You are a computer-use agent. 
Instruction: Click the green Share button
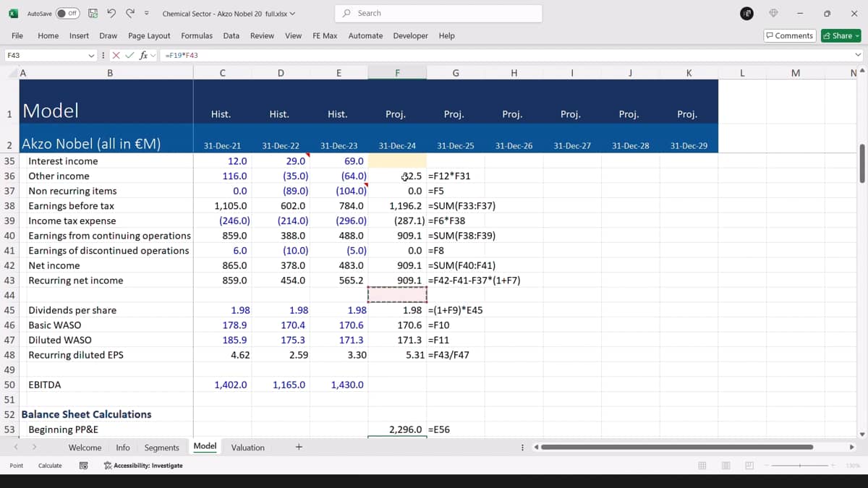coord(841,35)
